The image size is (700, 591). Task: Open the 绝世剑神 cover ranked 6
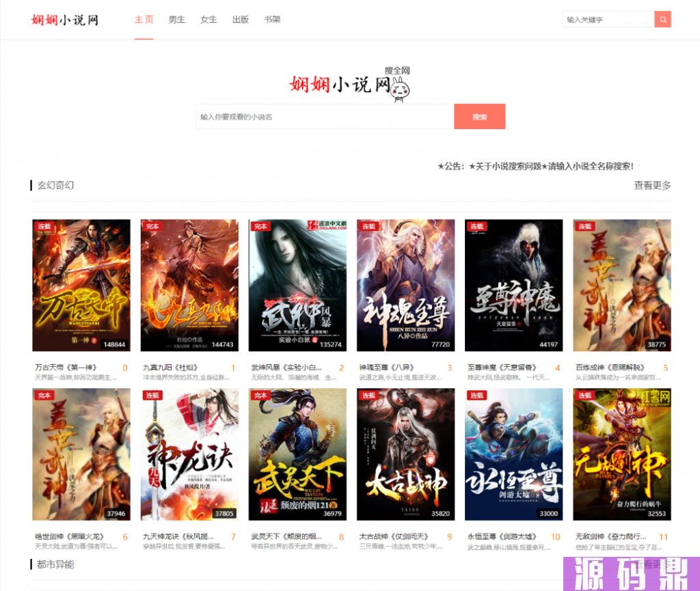coord(81,454)
